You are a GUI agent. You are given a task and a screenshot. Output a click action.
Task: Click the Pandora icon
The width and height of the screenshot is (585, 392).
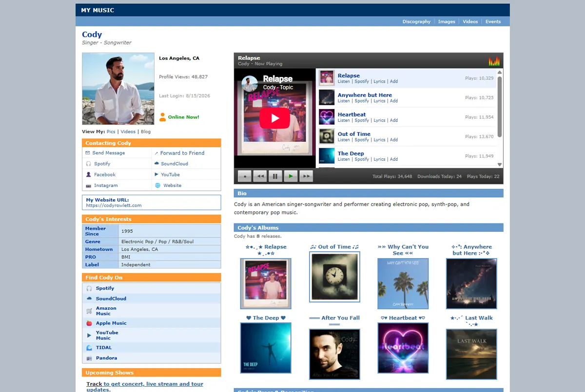[89, 358]
